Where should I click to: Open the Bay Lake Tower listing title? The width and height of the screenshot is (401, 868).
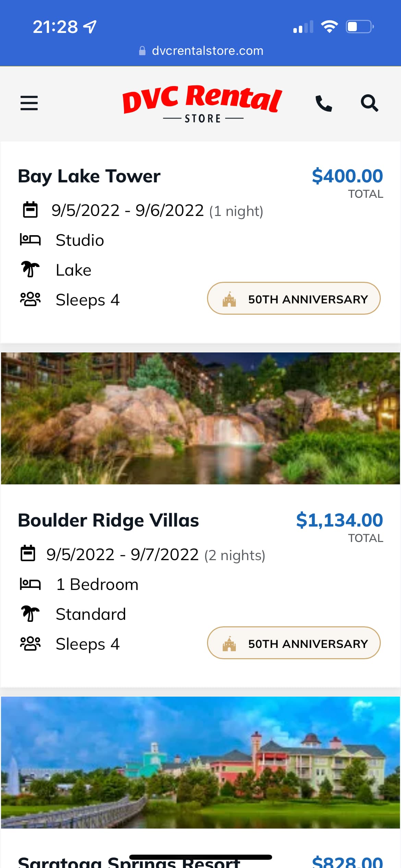pyautogui.click(x=89, y=177)
